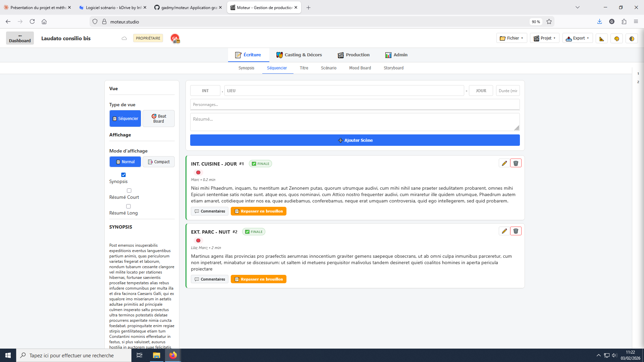Screen dimensions: 644x362
Task: Open the color palette theme icon
Action: tap(616, 39)
